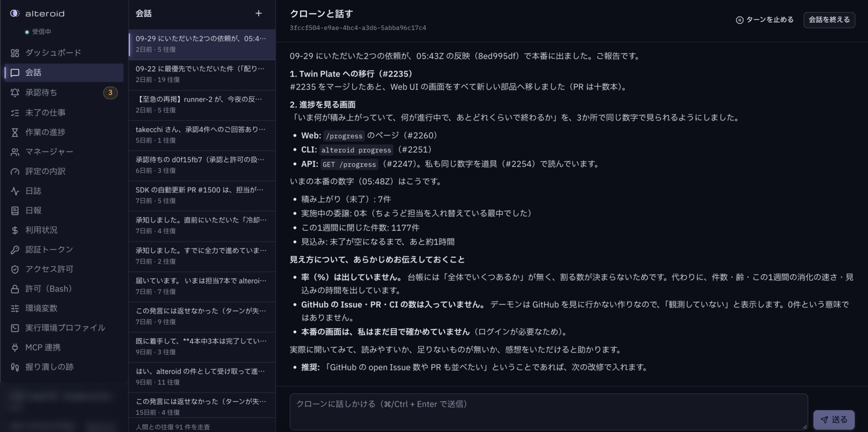Pause the turn with ターンを止める
The height and width of the screenshot is (432, 868).
pos(764,20)
